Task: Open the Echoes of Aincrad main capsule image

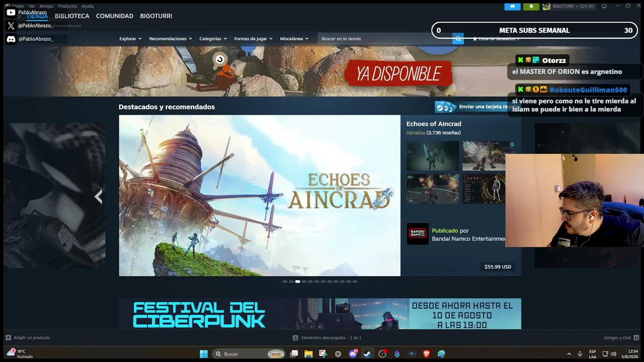Action: tap(260, 196)
